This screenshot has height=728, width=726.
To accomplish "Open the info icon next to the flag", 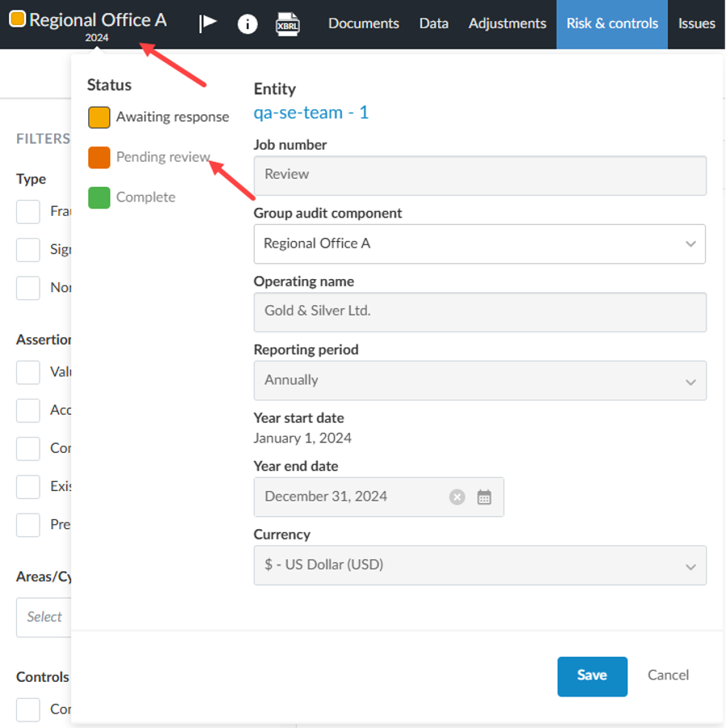I will (x=247, y=23).
